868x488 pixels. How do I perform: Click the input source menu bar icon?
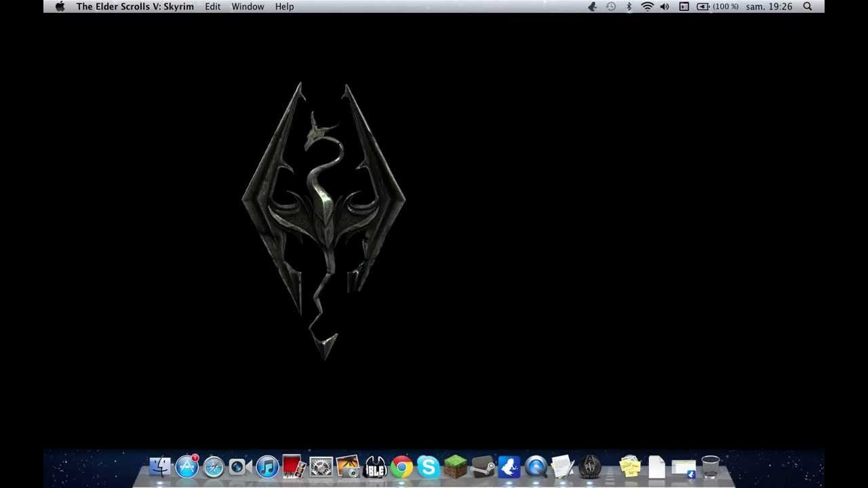(x=684, y=6)
